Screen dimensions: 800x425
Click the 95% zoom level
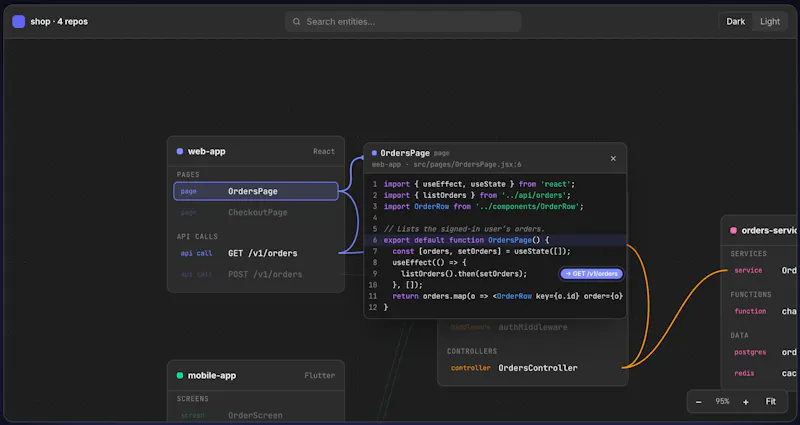[722, 402]
